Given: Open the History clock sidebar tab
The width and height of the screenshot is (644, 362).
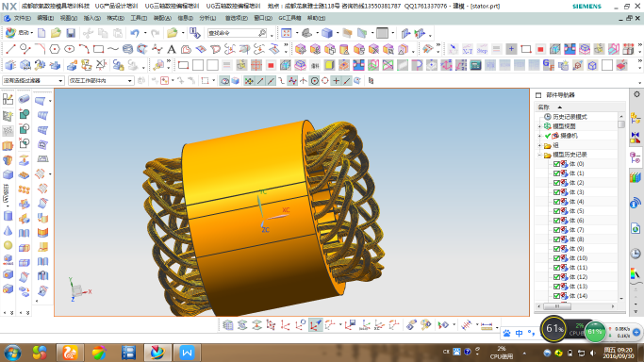Looking at the screenshot, I should point(636,254).
